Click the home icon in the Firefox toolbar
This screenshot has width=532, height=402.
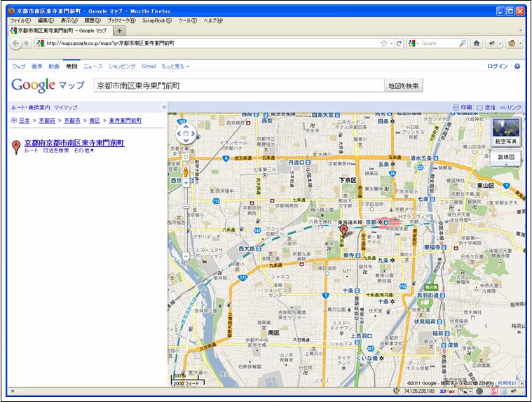point(477,43)
